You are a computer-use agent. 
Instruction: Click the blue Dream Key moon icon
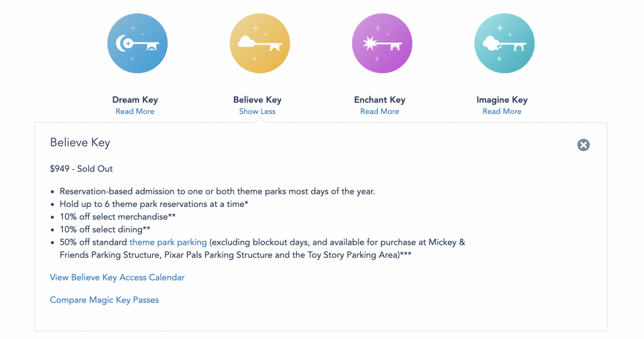pos(138,43)
